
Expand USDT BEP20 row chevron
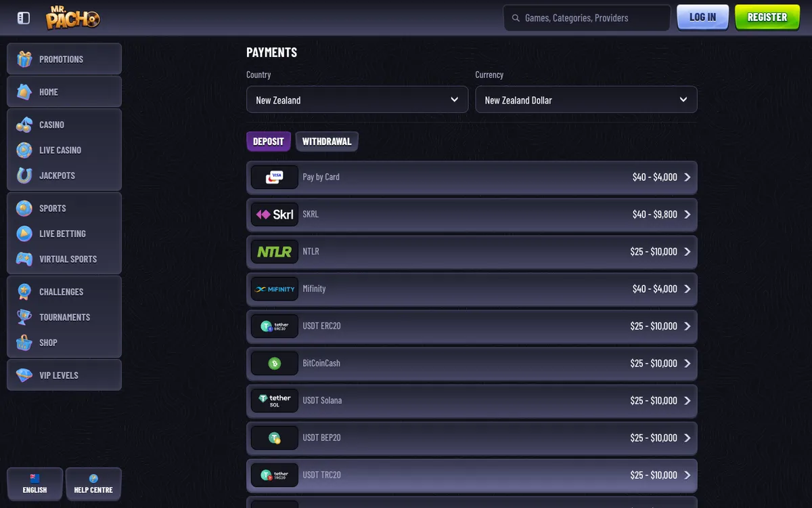click(687, 438)
